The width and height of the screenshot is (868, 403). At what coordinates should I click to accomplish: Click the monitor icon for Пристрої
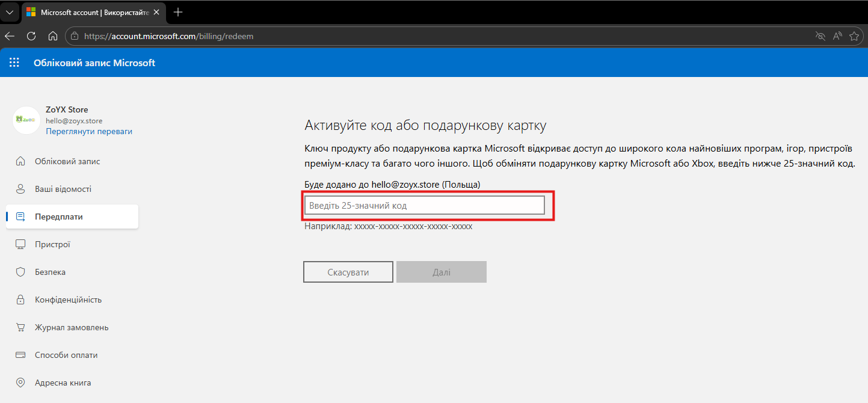point(20,244)
